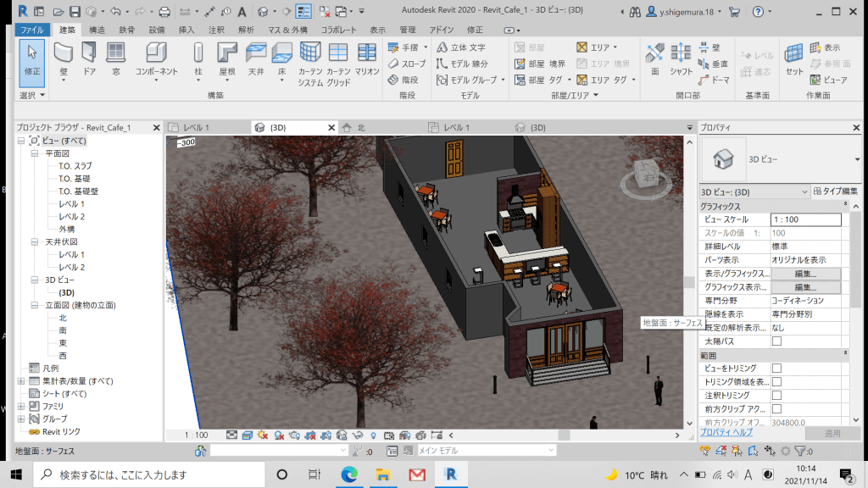The image size is (868, 488).
Task: Select the 壁 (Wall) tool in ribbon
Action: (x=64, y=58)
